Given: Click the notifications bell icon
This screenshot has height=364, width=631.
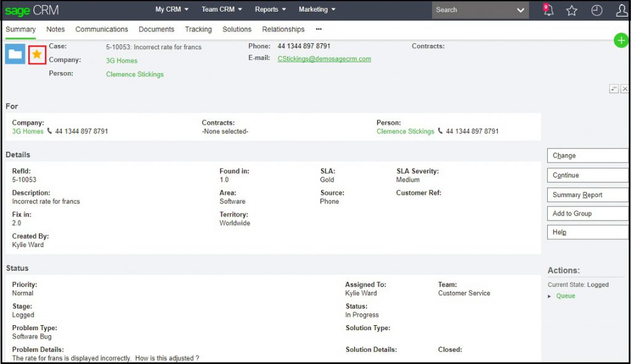Looking at the screenshot, I should [547, 10].
